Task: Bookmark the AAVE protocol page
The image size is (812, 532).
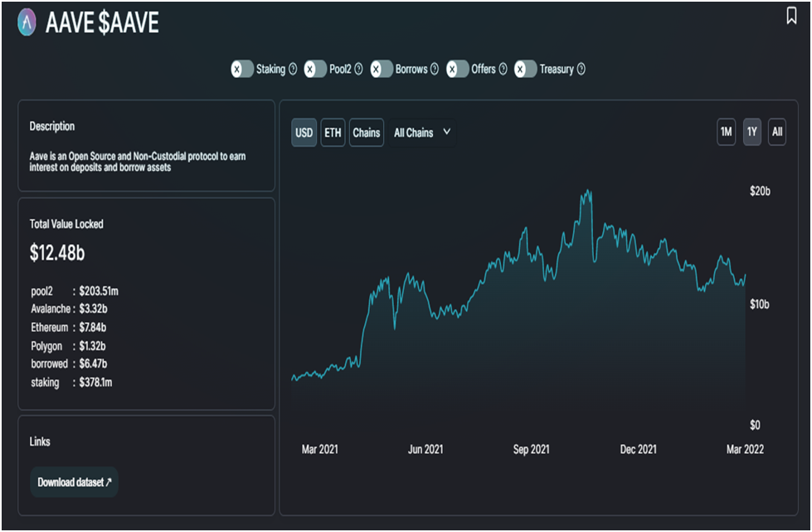Action: 791,16
